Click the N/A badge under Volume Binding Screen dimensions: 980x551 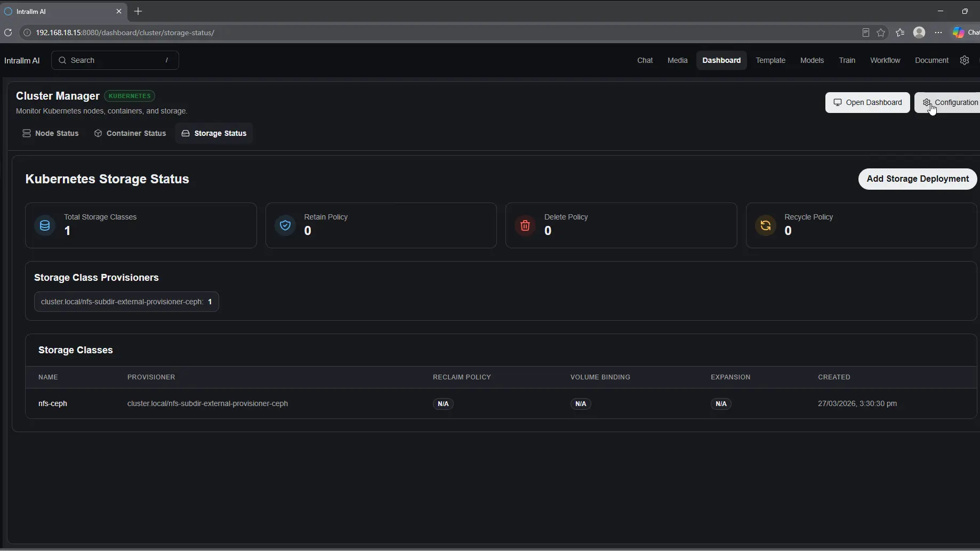581,404
